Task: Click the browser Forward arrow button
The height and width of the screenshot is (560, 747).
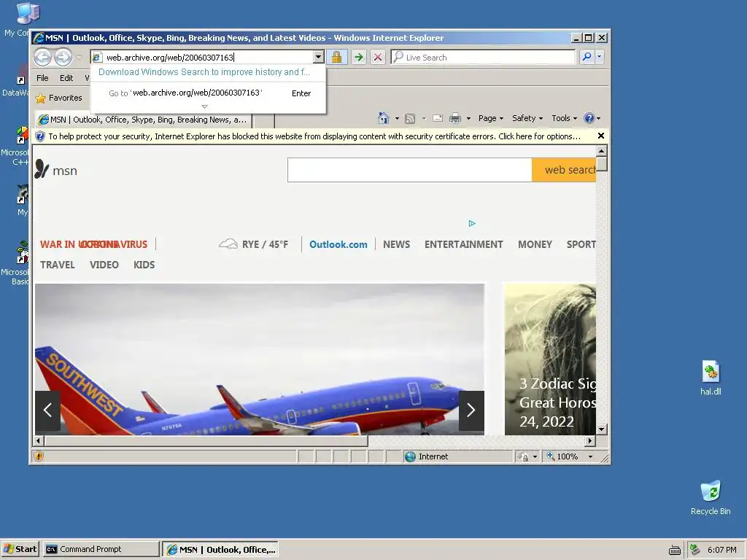Action: (63, 57)
